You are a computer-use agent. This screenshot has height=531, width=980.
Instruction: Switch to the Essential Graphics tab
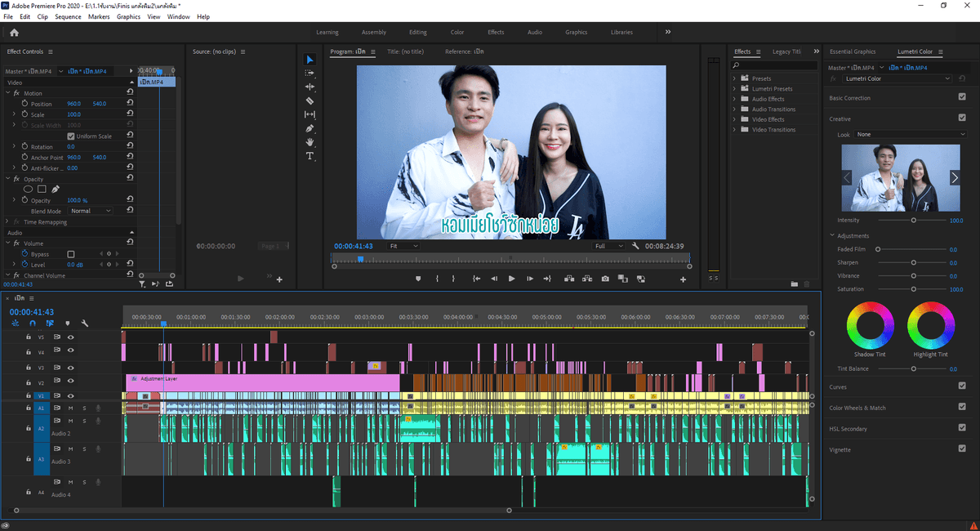point(852,51)
